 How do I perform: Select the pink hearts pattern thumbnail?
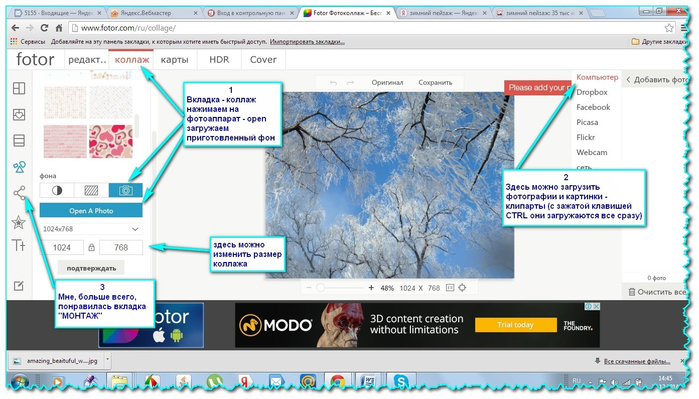111,141
